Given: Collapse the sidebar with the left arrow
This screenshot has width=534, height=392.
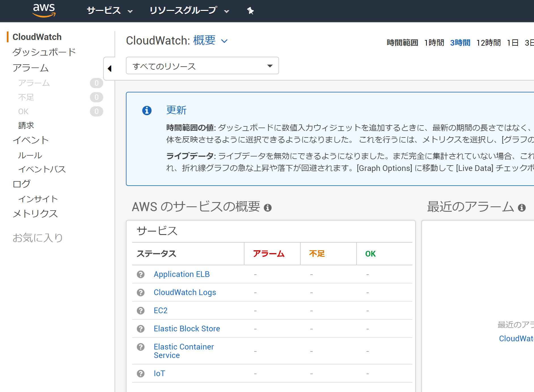Looking at the screenshot, I should [x=110, y=68].
